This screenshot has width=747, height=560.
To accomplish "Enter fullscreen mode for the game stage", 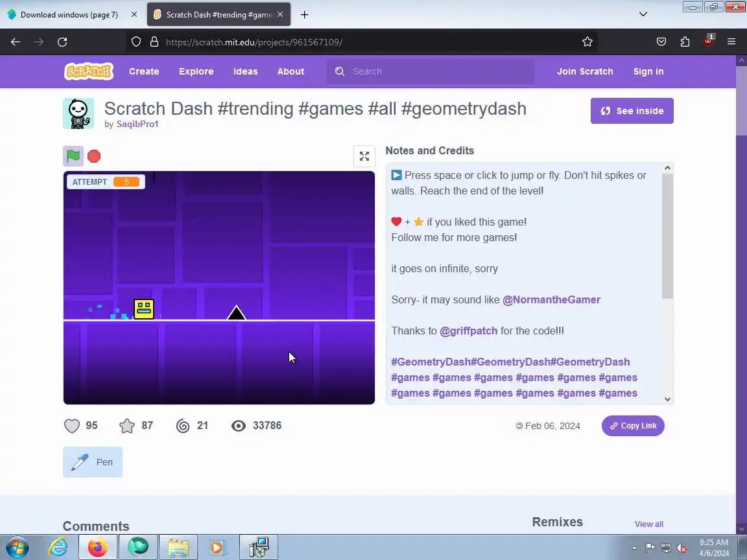I will [364, 156].
